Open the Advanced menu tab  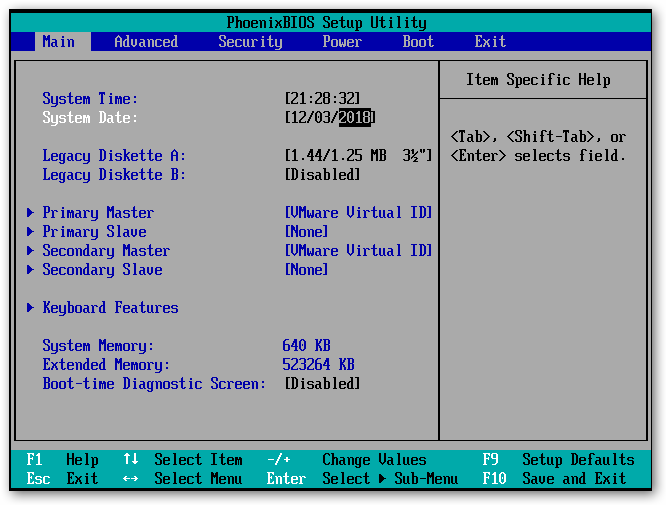point(146,42)
